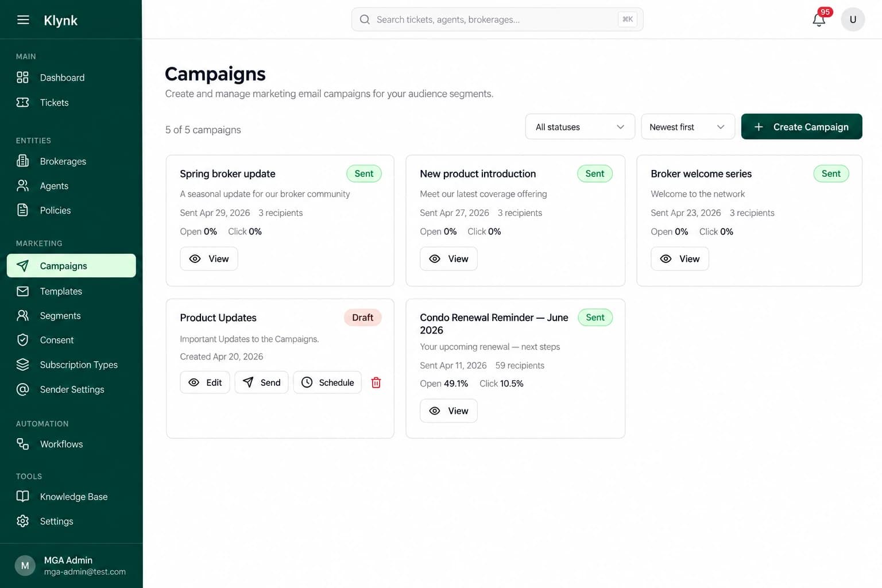Viewport: 882px width, 588px height.
Task: Send the Product Updates campaign
Action: [261, 382]
